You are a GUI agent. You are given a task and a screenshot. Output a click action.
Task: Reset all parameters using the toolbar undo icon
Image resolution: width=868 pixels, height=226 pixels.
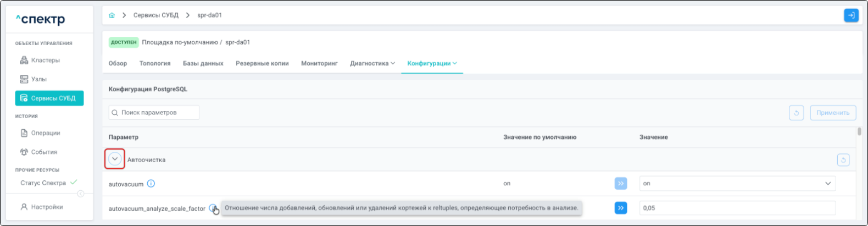[x=796, y=113]
